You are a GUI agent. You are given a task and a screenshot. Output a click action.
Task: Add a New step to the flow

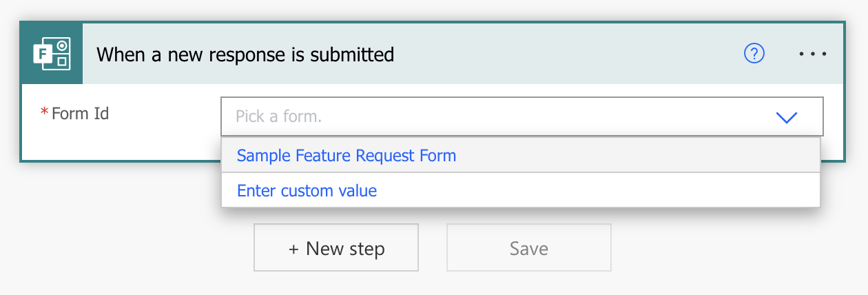point(336,247)
